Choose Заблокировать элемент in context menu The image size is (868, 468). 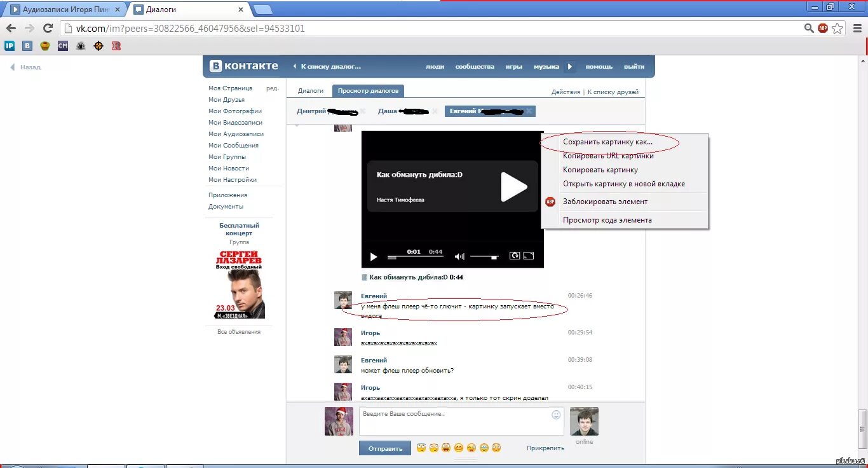(x=605, y=202)
